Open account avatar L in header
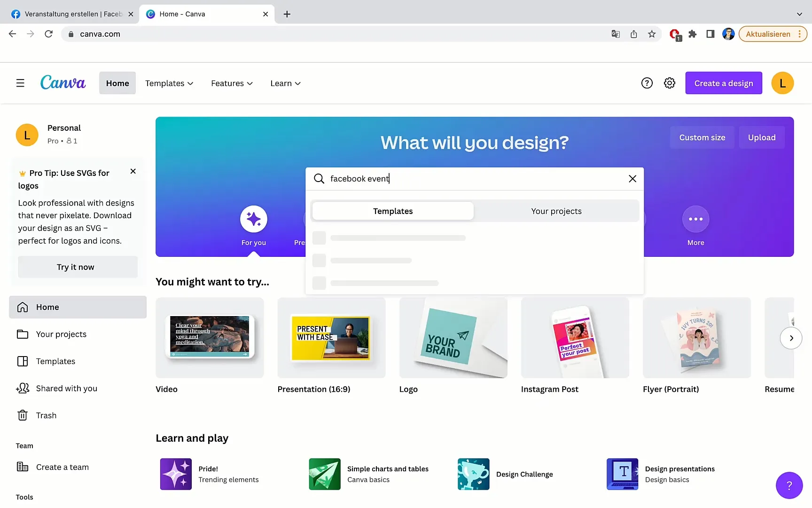 pos(782,83)
